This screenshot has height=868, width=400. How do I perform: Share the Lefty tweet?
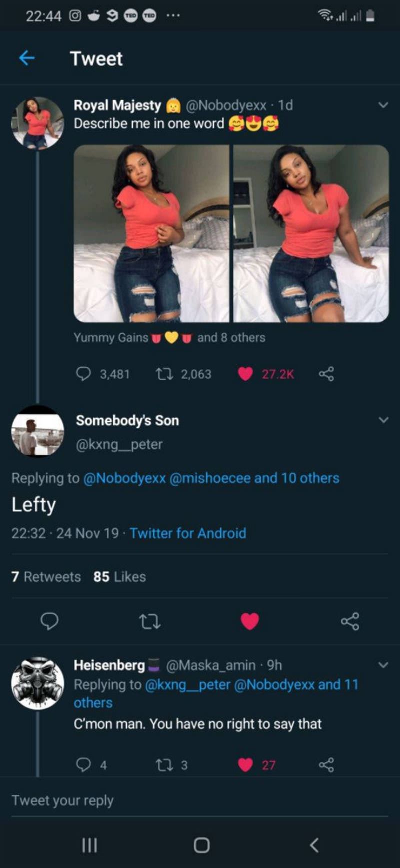pyautogui.click(x=349, y=621)
